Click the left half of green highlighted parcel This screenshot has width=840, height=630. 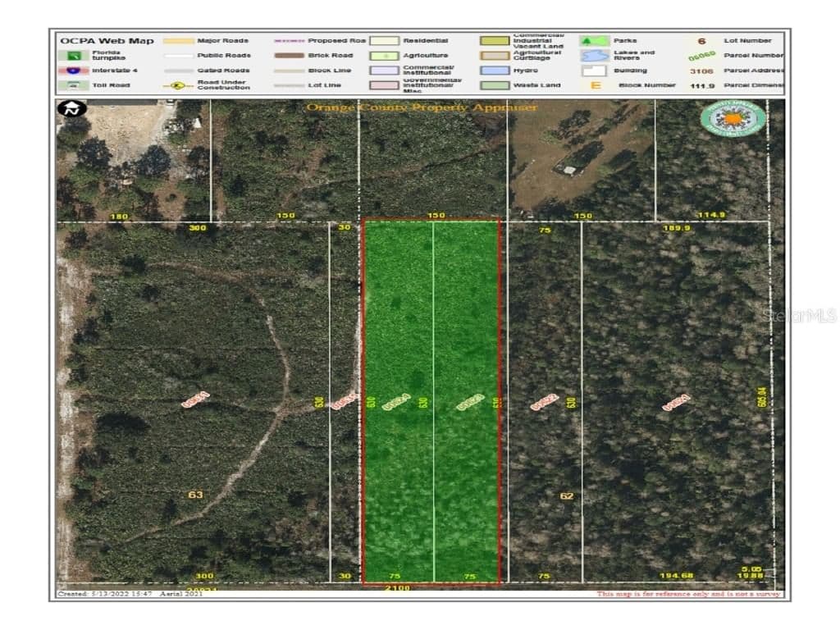point(399,400)
